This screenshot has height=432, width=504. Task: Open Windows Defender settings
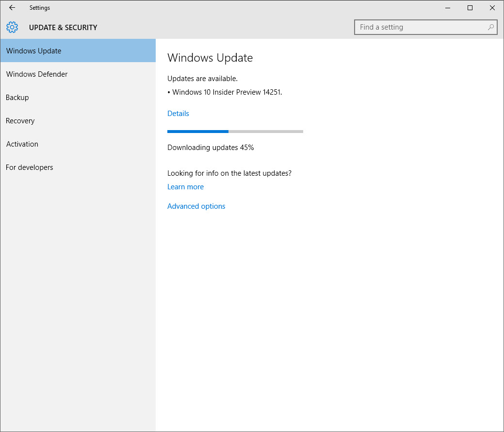tap(78, 74)
